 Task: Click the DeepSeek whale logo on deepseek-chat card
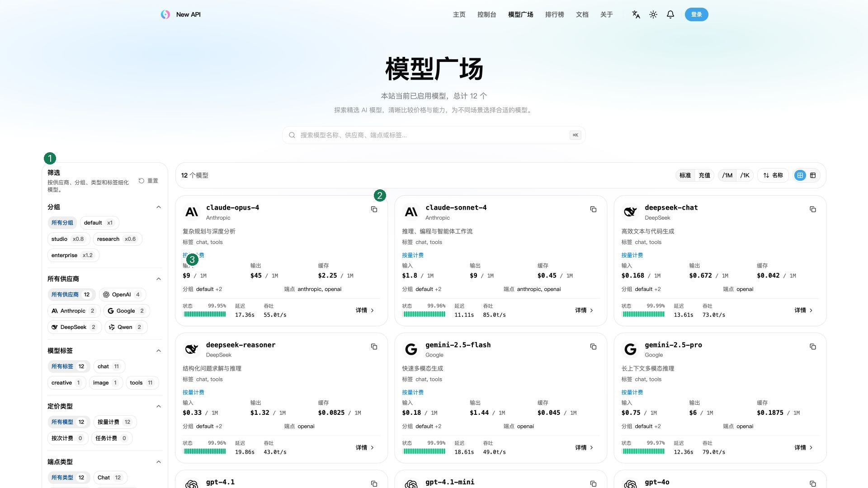(630, 212)
